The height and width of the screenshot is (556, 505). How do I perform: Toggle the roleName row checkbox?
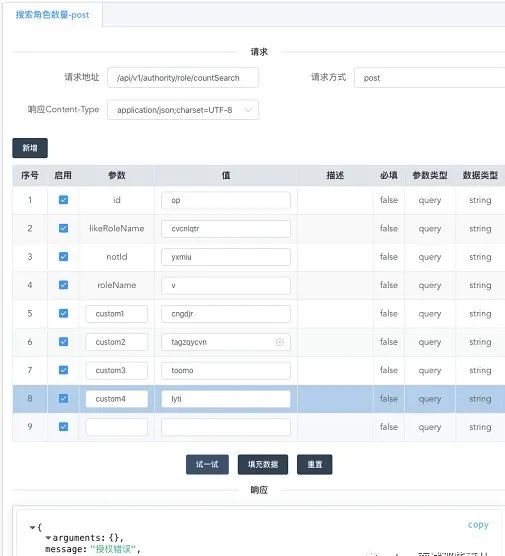point(63,285)
